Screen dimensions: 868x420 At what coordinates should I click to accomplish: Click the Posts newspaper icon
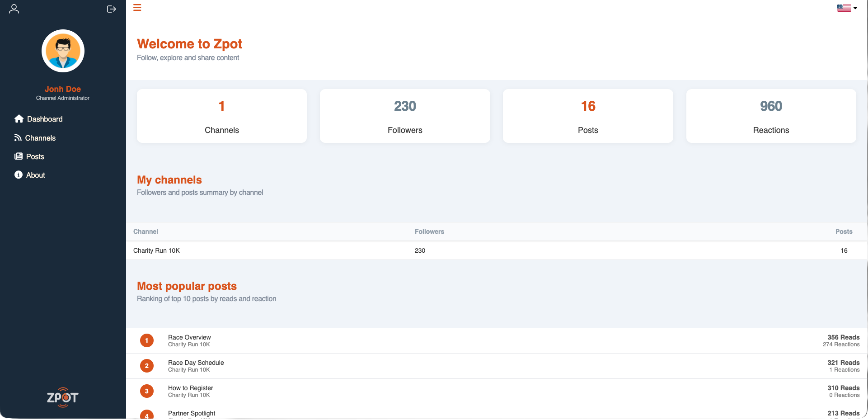[19, 156]
